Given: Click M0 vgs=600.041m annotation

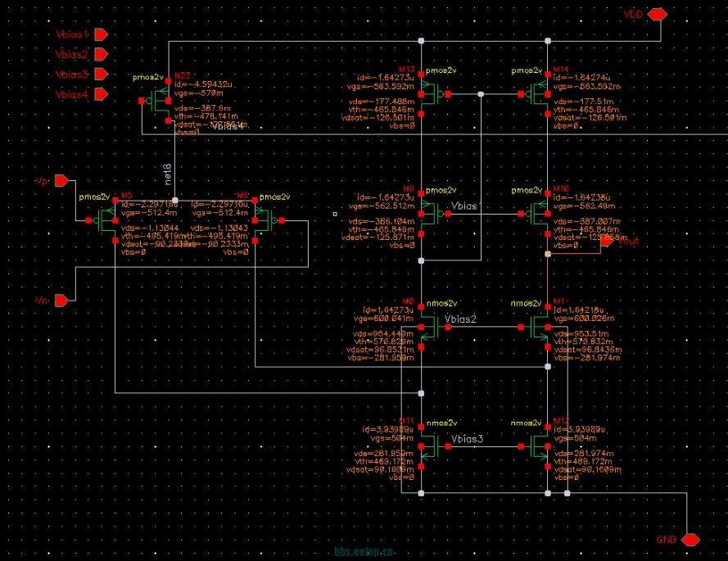Looking at the screenshot, I should [x=383, y=318].
